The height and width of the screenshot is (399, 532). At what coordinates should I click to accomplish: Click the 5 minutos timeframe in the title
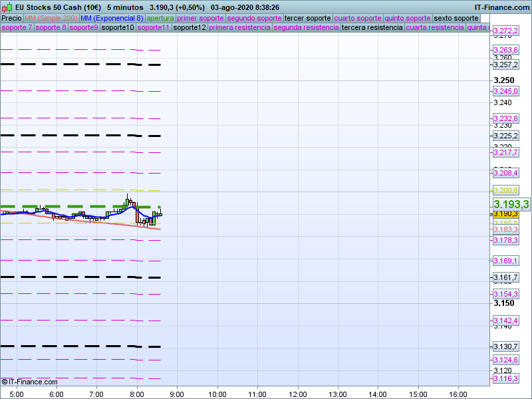point(125,7)
